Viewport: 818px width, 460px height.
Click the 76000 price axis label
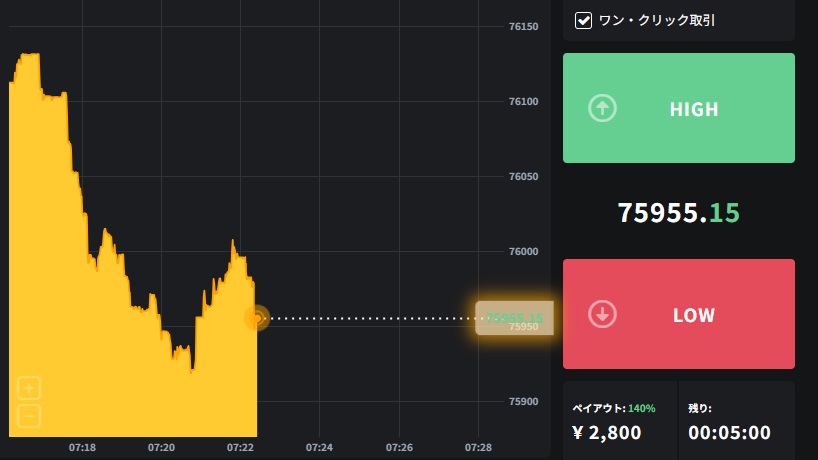(x=525, y=251)
